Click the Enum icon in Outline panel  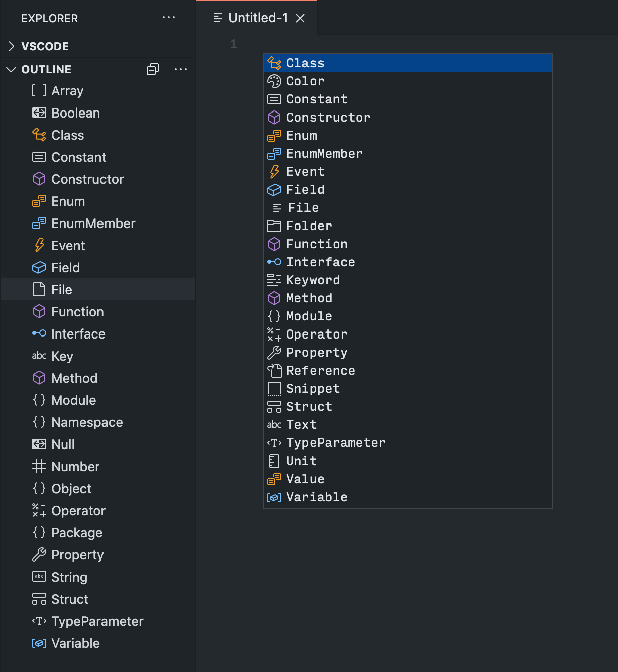[39, 201]
